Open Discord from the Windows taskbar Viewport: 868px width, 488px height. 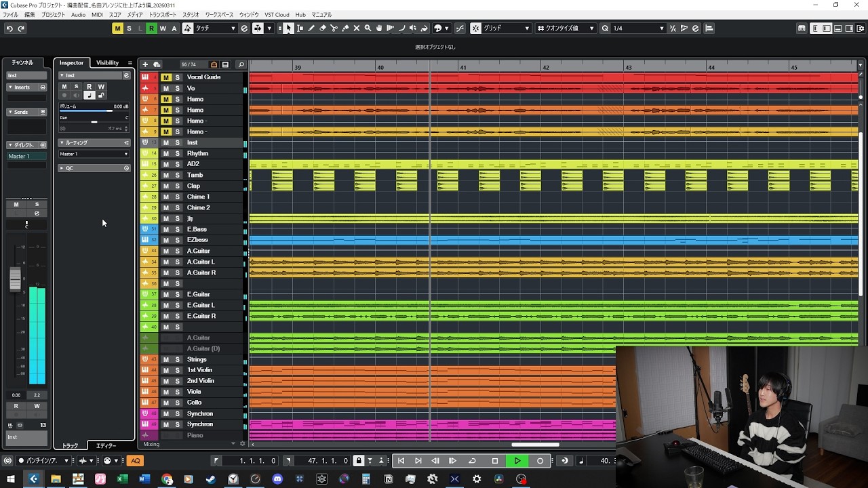click(x=277, y=479)
